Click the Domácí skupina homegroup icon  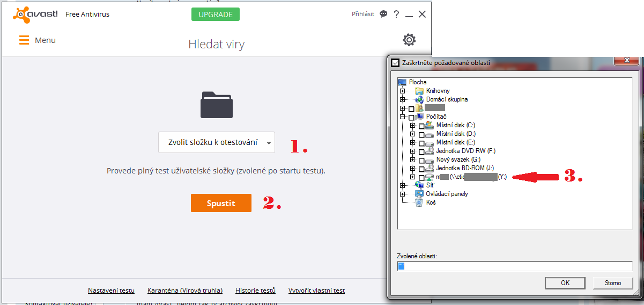[x=419, y=99]
